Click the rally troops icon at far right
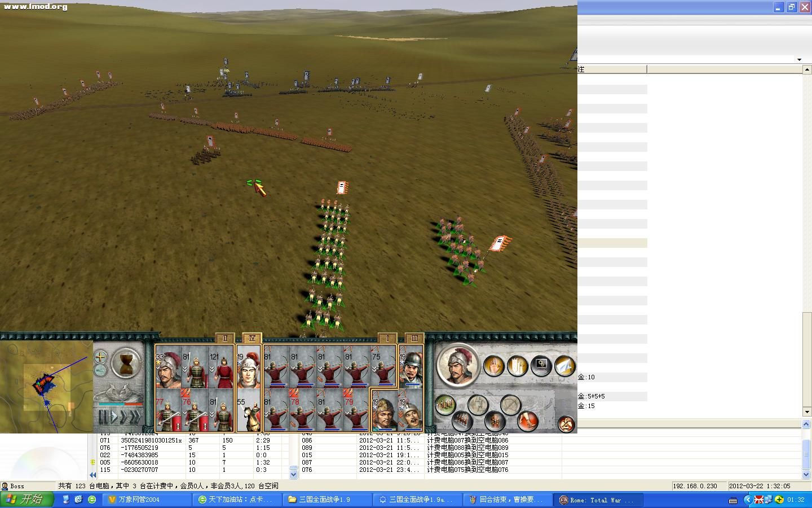Viewport: 812px width, 508px height. pos(566,423)
